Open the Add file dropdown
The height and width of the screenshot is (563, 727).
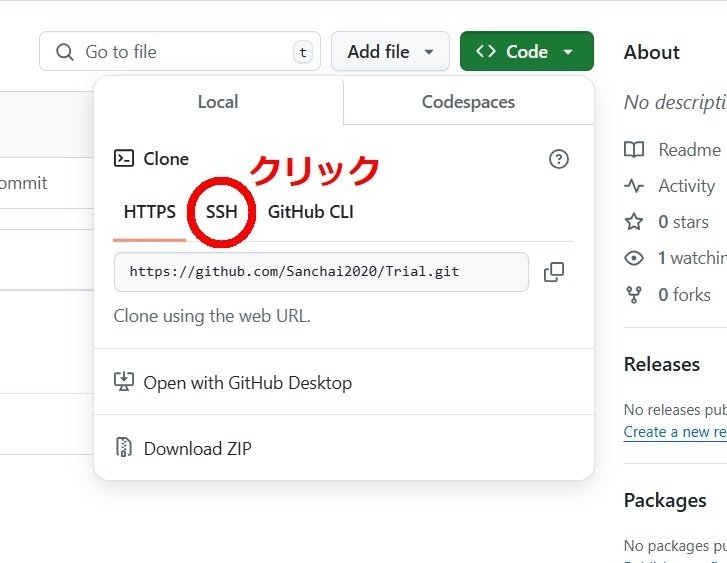click(x=390, y=51)
